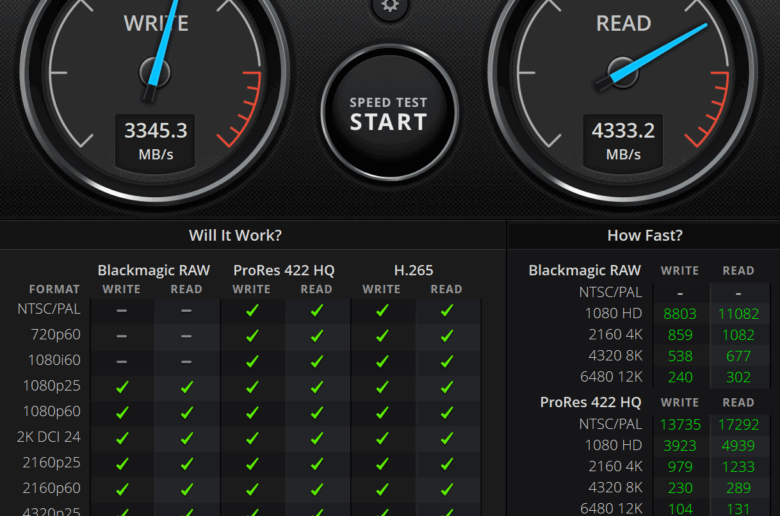Select the 11082 Blackmagic RAW 1080 HD read value
The height and width of the screenshot is (516, 780).
[738, 314]
